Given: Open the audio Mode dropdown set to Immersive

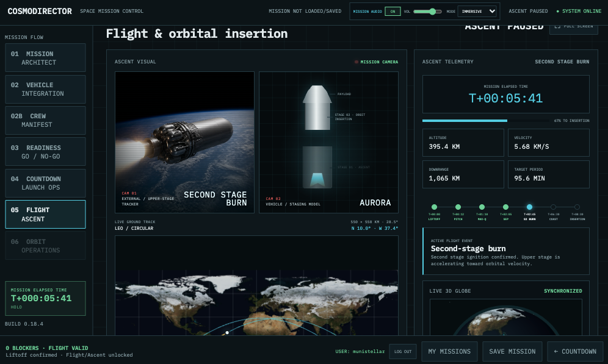Looking at the screenshot, I should (x=477, y=11).
